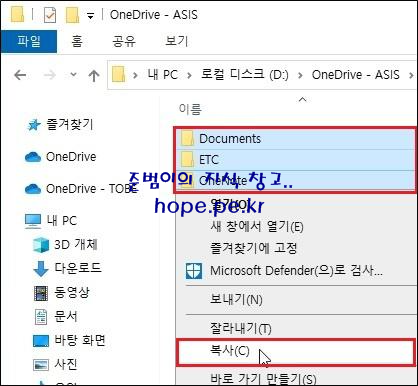Click the 동영상 film icon
Viewport: 418px width, 386px height.
coord(41,293)
